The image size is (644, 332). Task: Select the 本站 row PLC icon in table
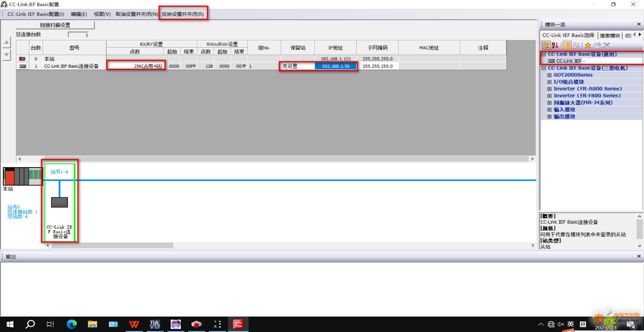pos(23,59)
